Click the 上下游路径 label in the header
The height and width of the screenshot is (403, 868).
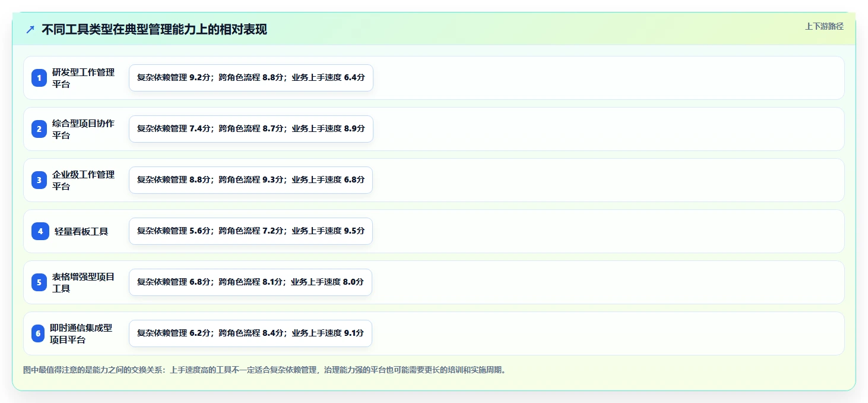824,26
